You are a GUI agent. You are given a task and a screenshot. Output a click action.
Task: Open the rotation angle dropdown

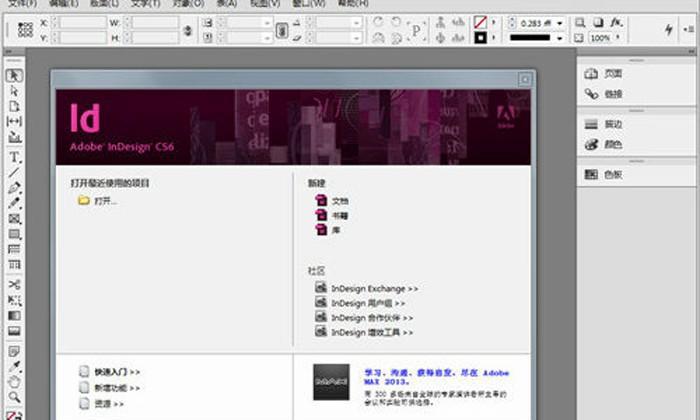356,23
